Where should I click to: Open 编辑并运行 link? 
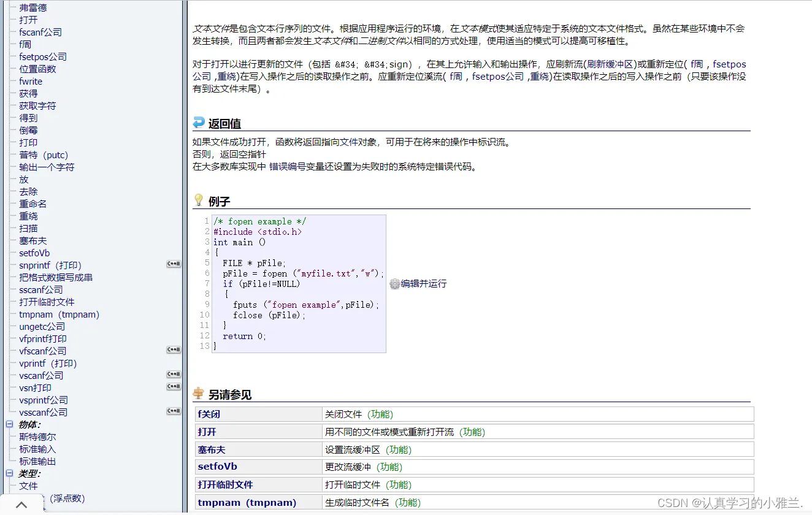click(x=424, y=284)
